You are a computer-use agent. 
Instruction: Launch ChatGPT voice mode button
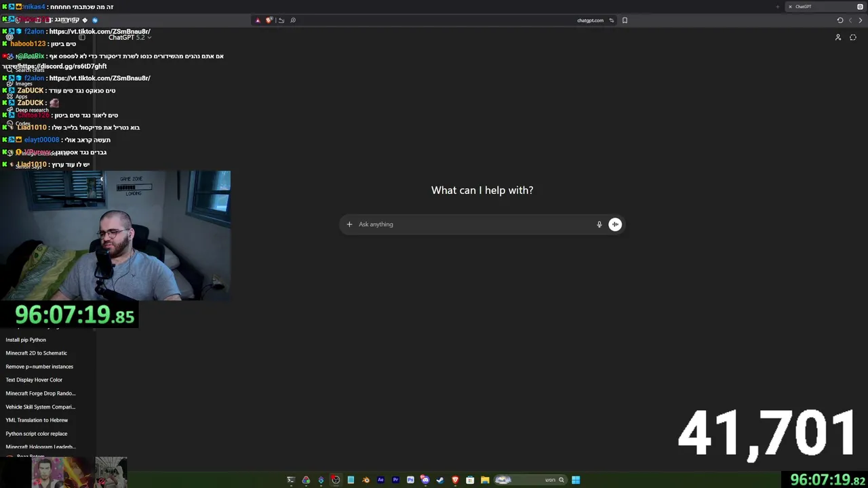(x=615, y=224)
